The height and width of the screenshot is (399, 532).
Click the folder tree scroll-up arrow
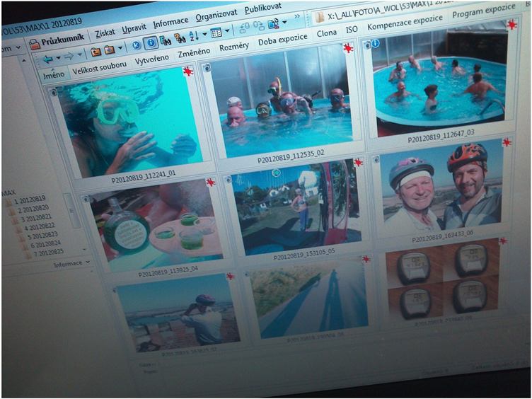coord(24,60)
